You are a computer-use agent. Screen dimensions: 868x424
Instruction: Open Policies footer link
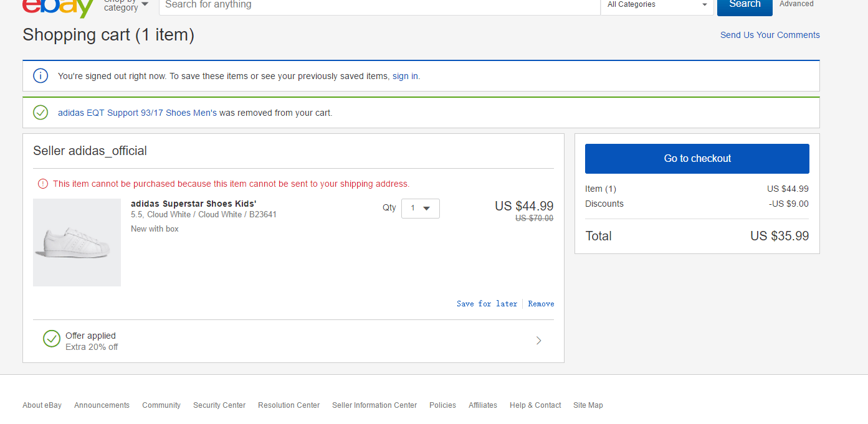442,405
